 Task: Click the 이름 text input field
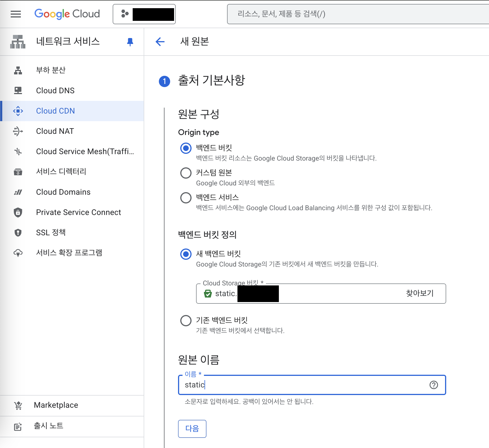click(304, 385)
